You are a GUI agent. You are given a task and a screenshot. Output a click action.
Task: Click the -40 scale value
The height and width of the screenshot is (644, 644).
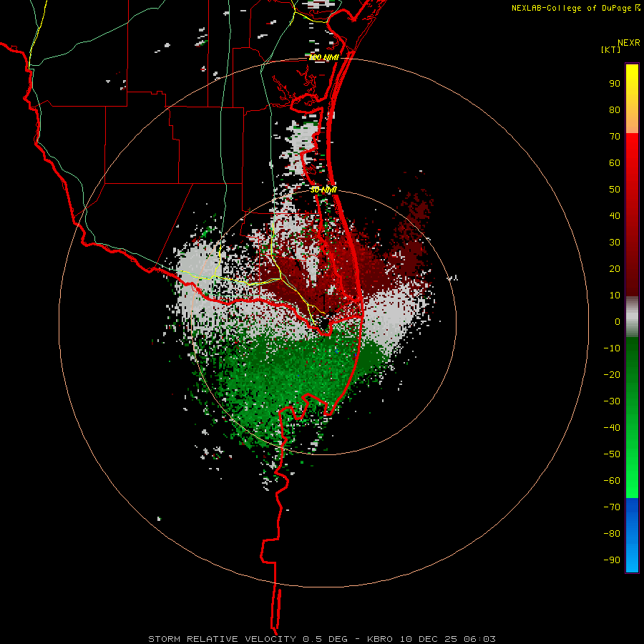click(x=612, y=428)
